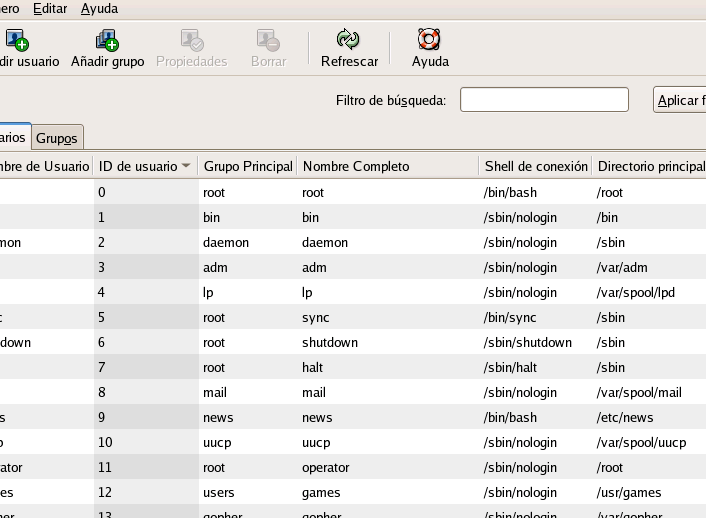Click the greyed-out Propiedades icon
The height and width of the screenshot is (518, 706).
point(192,40)
